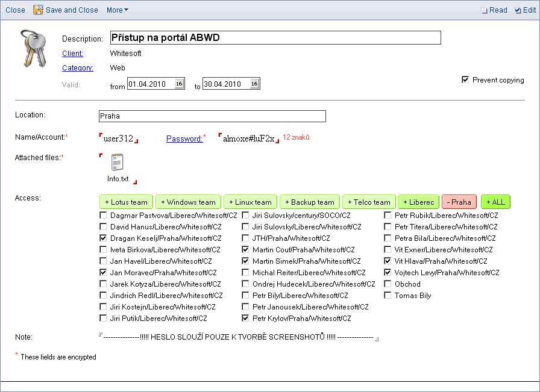Open calendar picker for valid-from date
The image size is (540, 392).
click(179, 84)
